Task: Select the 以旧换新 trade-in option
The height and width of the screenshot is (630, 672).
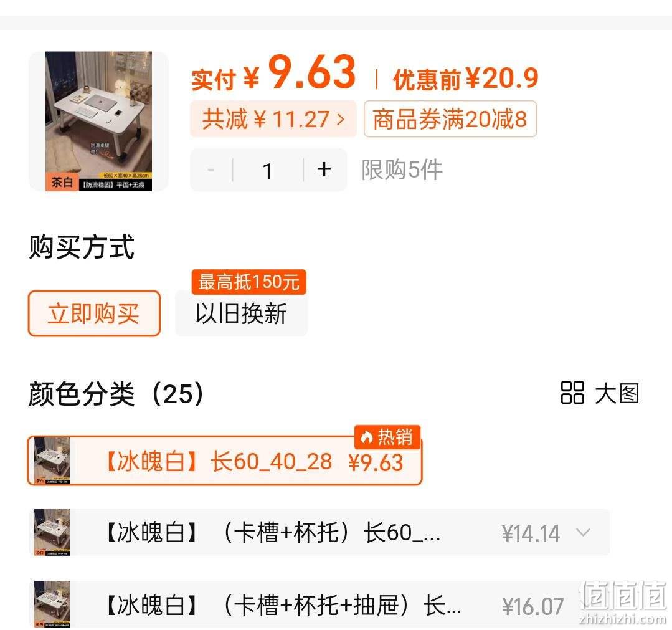Action: click(241, 313)
